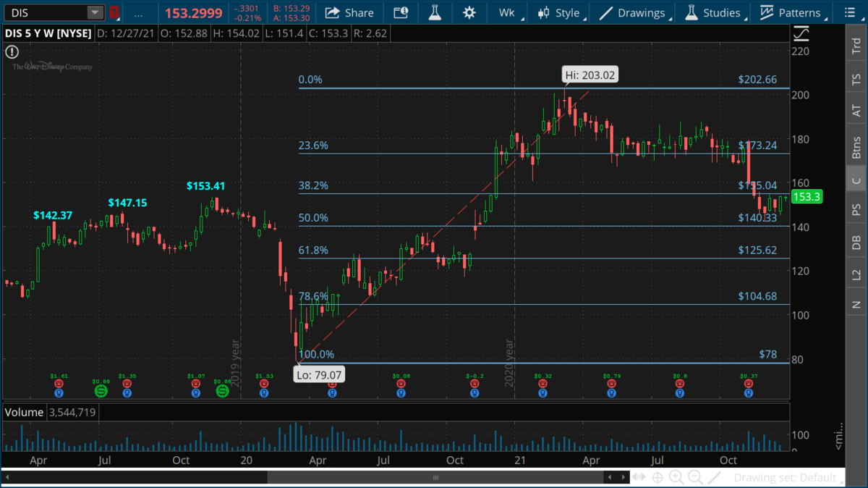Click the blue lightbulb icon under $1.35
Viewport: 868px width, 488px height.
[127, 392]
